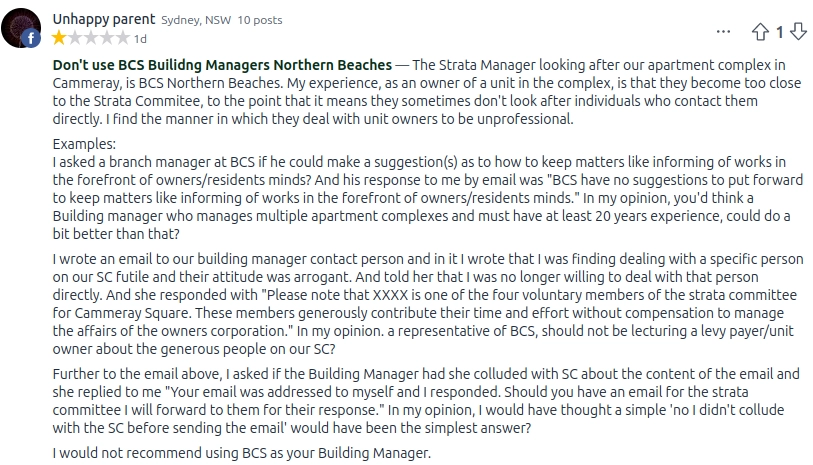Click the third grey rating star

[x=91, y=38]
